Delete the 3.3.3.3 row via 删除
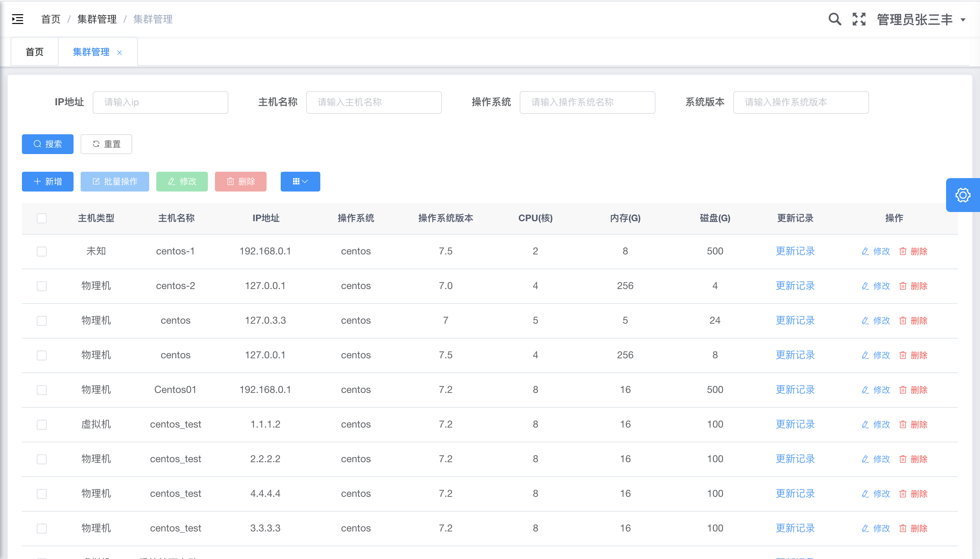 tap(913, 528)
